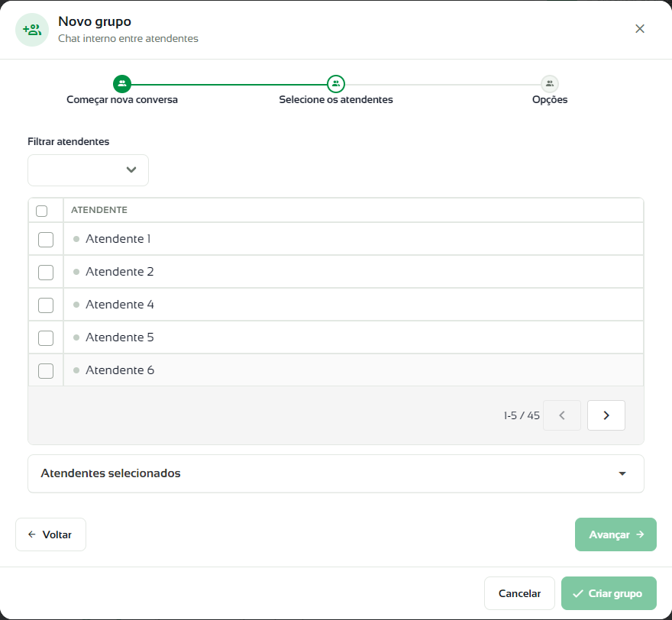Click the previous page arrow
Screen dimensions: 672x620
(x=562, y=415)
